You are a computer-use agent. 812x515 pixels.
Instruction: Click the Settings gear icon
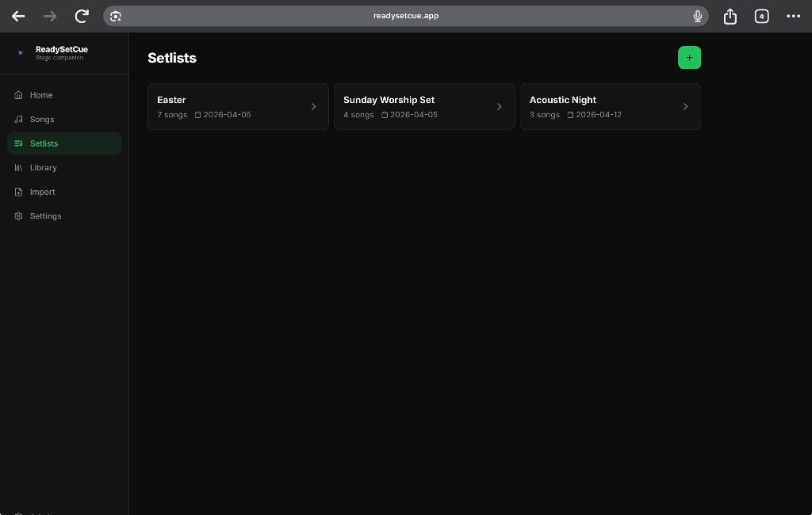tap(19, 216)
